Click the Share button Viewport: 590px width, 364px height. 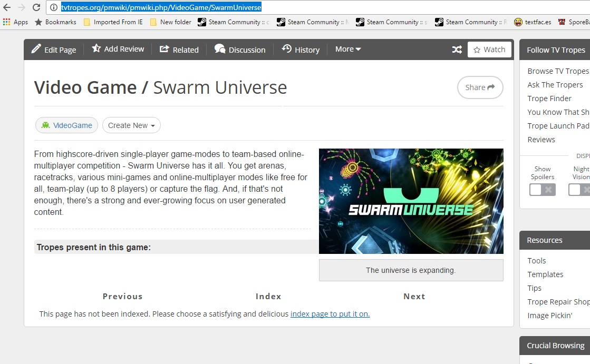tap(480, 87)
